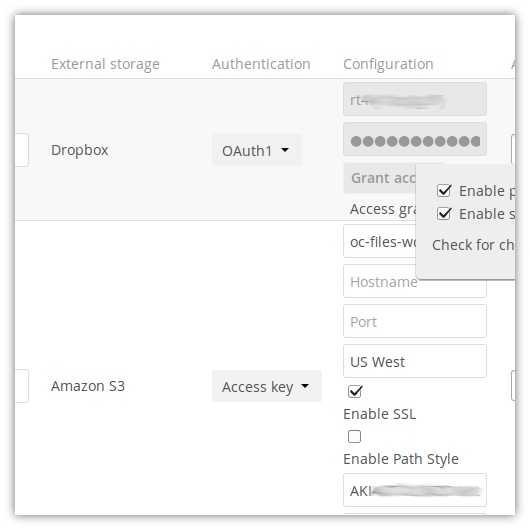
Task: Open the Access key authentication dropdown
Action: tap(267, 386)
